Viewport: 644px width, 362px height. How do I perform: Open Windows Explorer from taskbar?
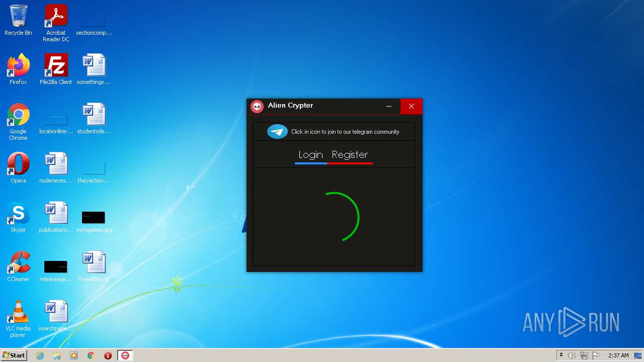(x=57, y=355)
